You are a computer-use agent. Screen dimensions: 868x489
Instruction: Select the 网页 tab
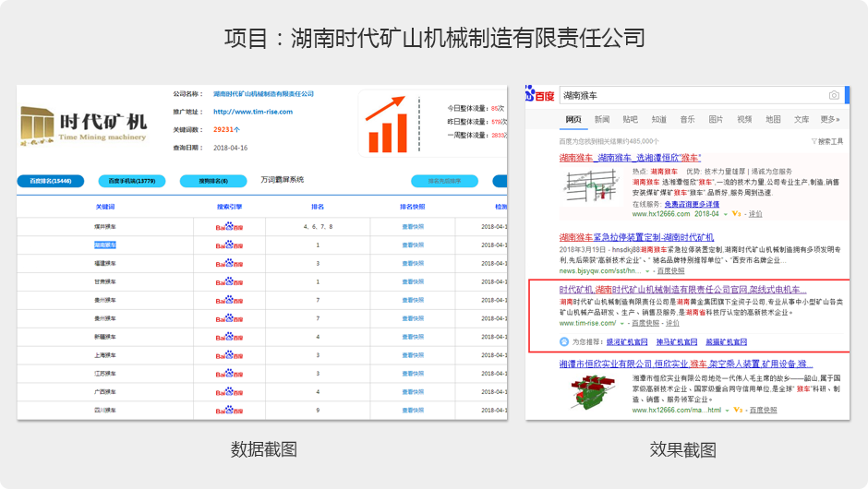[573, 119]
